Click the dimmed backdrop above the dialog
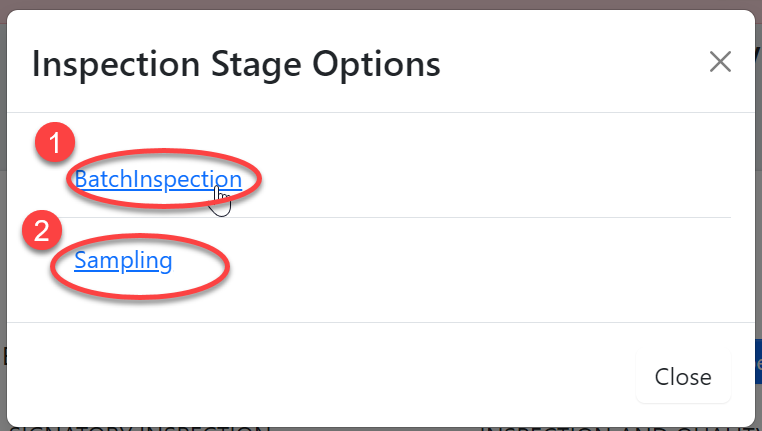This screenshot has width=762, height=431. coord(380,4)
